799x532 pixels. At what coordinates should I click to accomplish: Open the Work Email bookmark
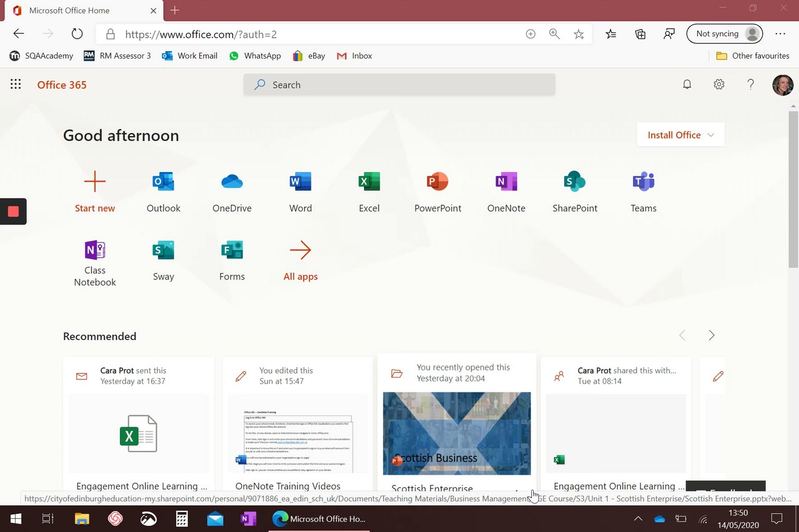[190, 56]
